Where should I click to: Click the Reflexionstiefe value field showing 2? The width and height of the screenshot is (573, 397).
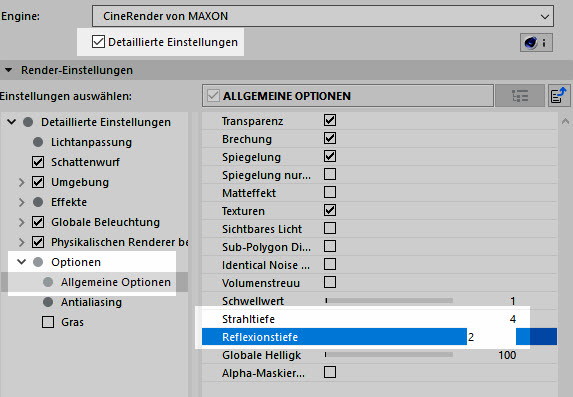click(491, 337)
